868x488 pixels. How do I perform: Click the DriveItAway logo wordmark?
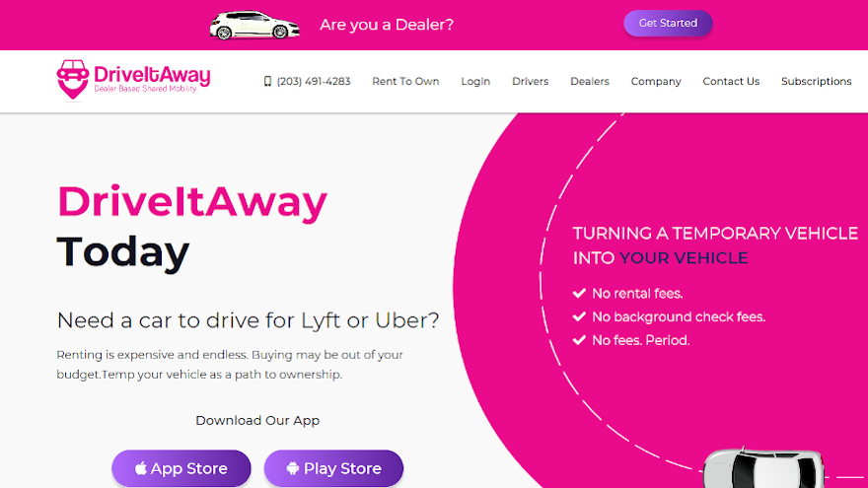152,79
